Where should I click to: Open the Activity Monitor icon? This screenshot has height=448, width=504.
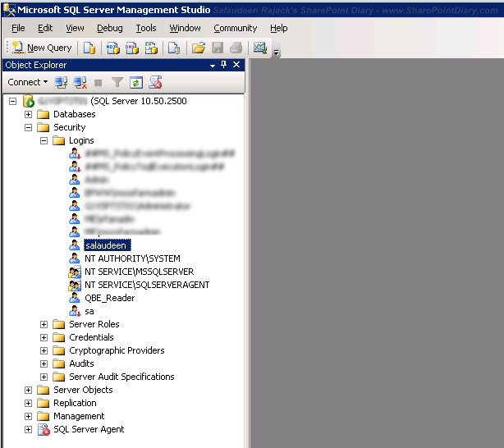260,48
